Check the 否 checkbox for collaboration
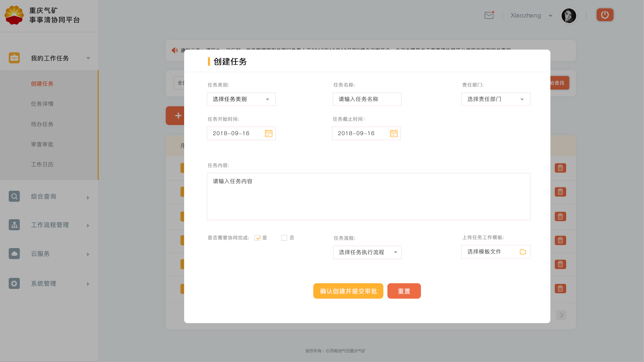Viewport: 644px width, 362px height. point(284,237)
